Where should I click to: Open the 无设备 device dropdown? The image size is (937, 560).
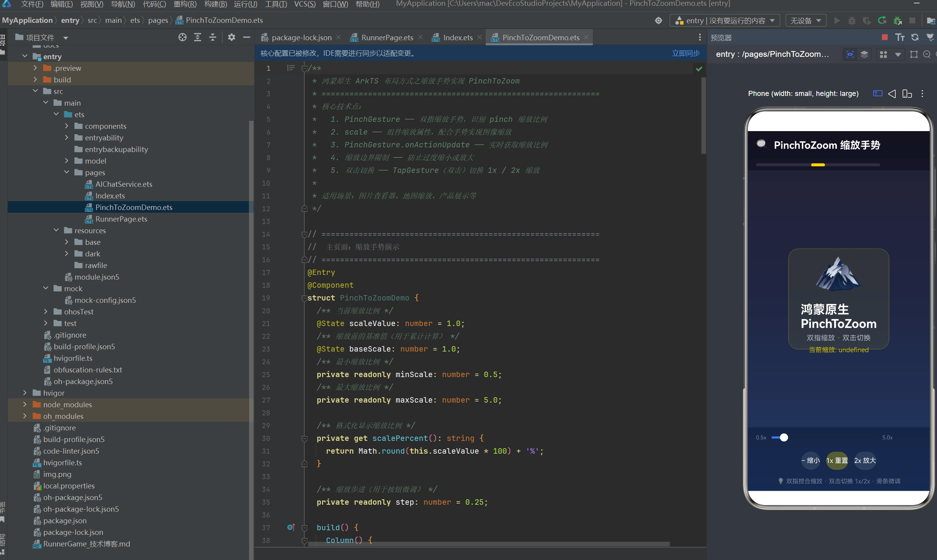click(806, 20)
